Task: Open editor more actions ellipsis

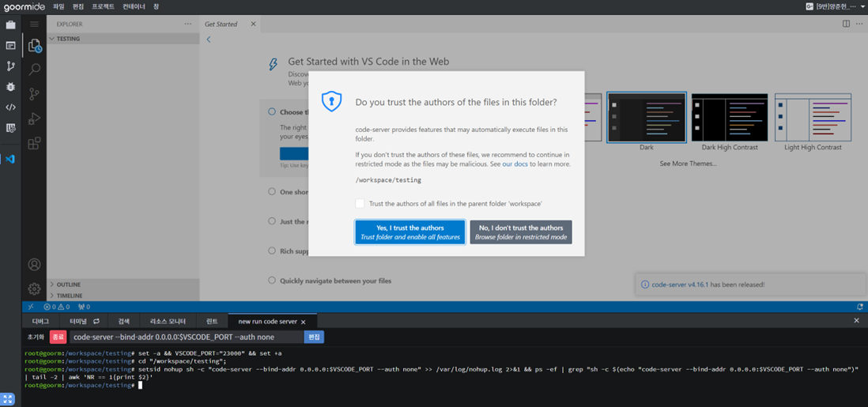Action: pos(859,24)
